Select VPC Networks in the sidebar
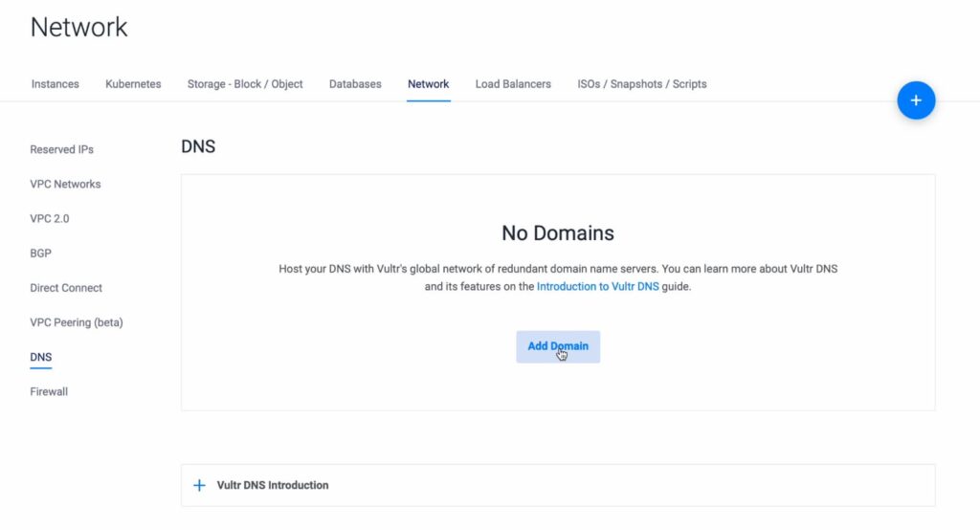 [65, 184]
